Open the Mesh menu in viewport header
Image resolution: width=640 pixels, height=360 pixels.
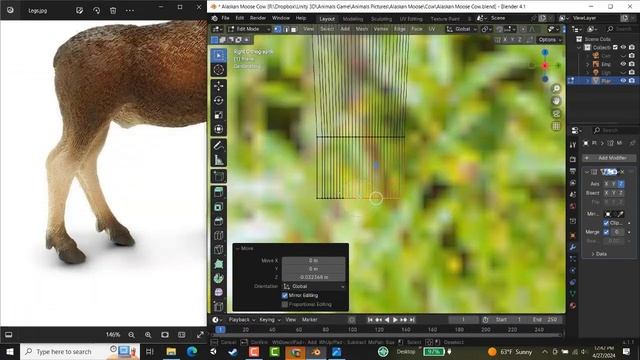[x=362, y=29]
